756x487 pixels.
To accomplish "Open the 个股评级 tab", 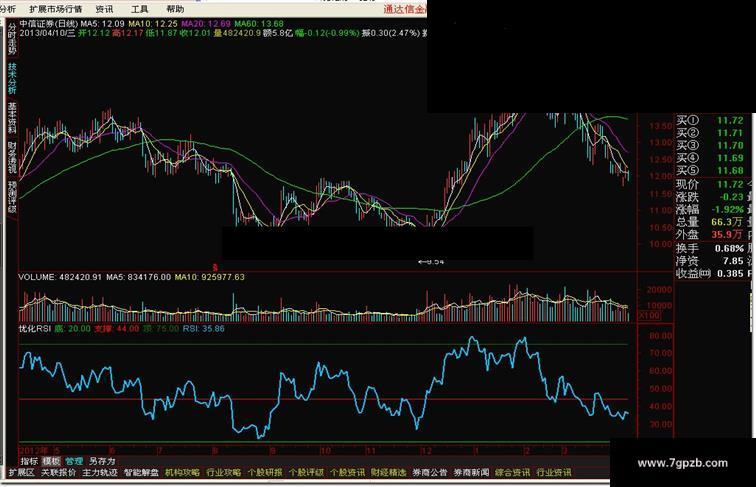I will point(306,473).
